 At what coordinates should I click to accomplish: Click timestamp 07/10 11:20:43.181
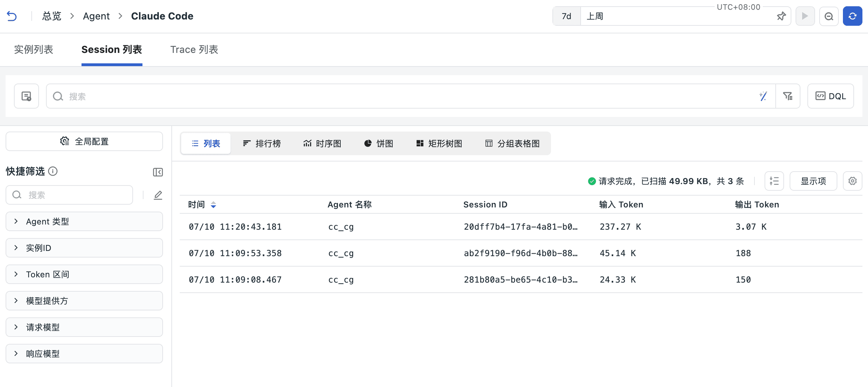point(235,227)
